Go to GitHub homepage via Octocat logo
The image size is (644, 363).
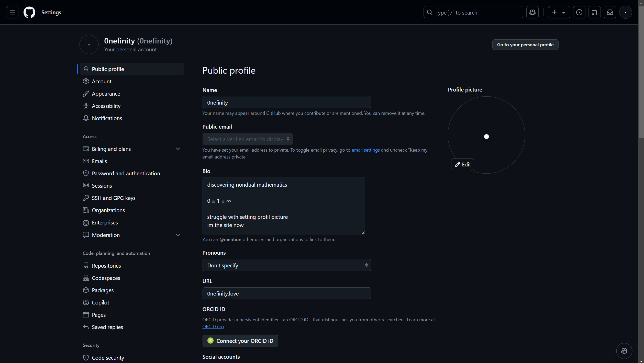29,12
